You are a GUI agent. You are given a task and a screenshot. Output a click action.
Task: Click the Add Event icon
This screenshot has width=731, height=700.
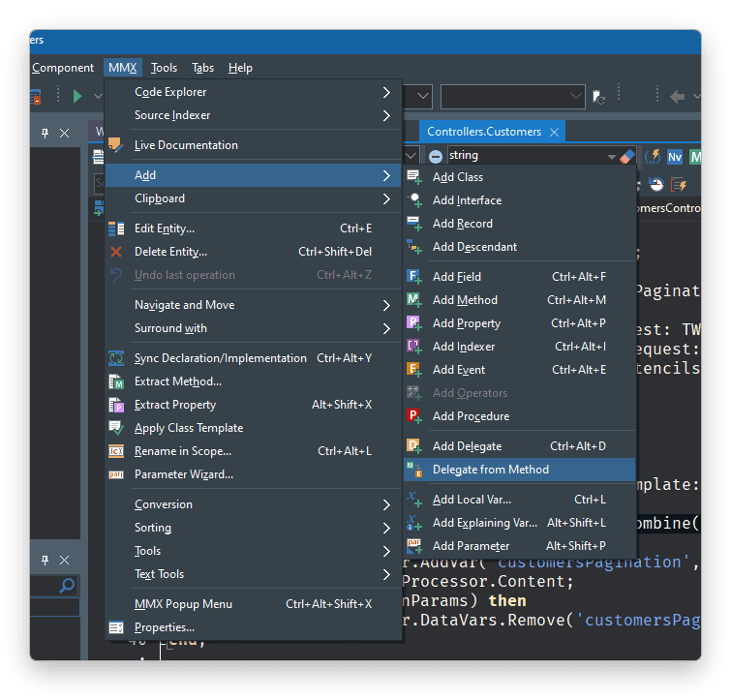pos(414,370)
